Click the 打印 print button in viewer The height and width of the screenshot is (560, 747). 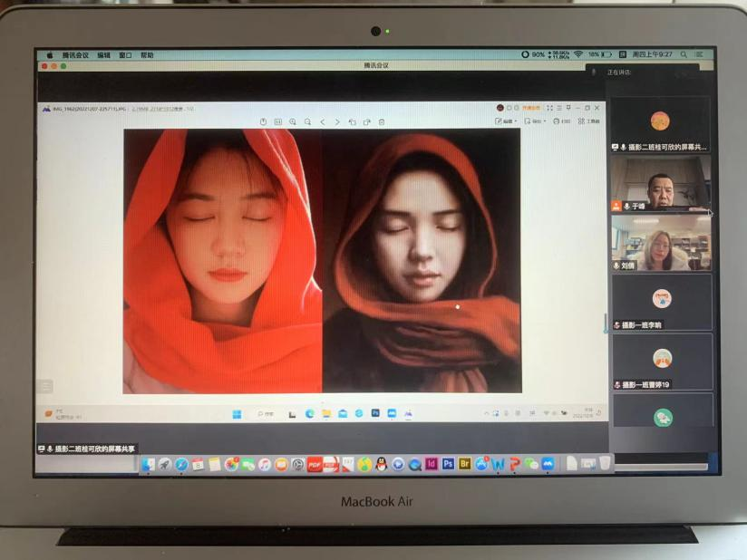click(x=563, y=121)
